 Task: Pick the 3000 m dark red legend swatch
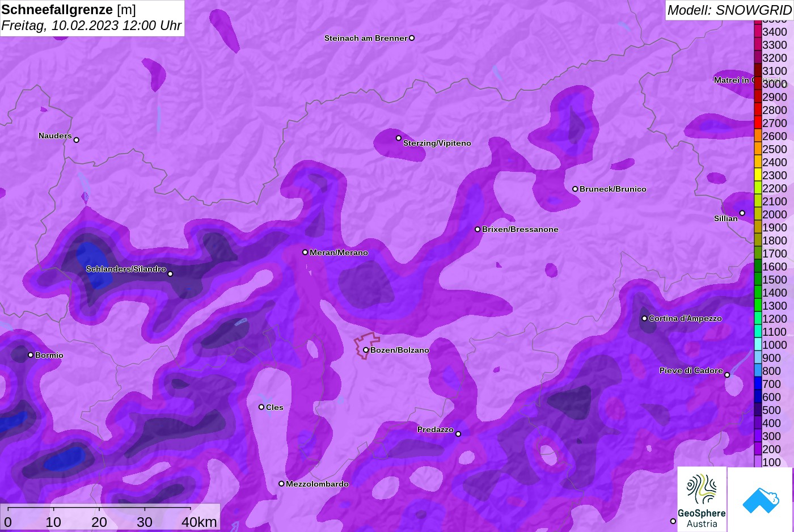coord(758,83)
